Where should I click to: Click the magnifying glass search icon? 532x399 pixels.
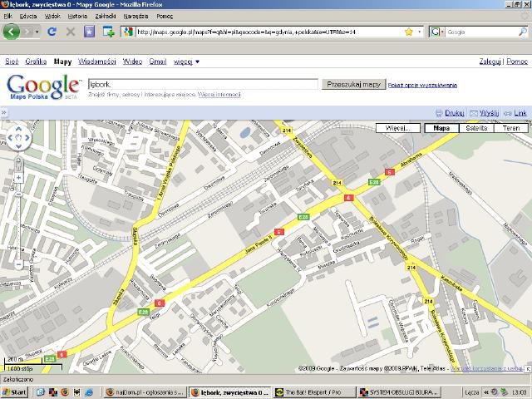pos(523,32)
